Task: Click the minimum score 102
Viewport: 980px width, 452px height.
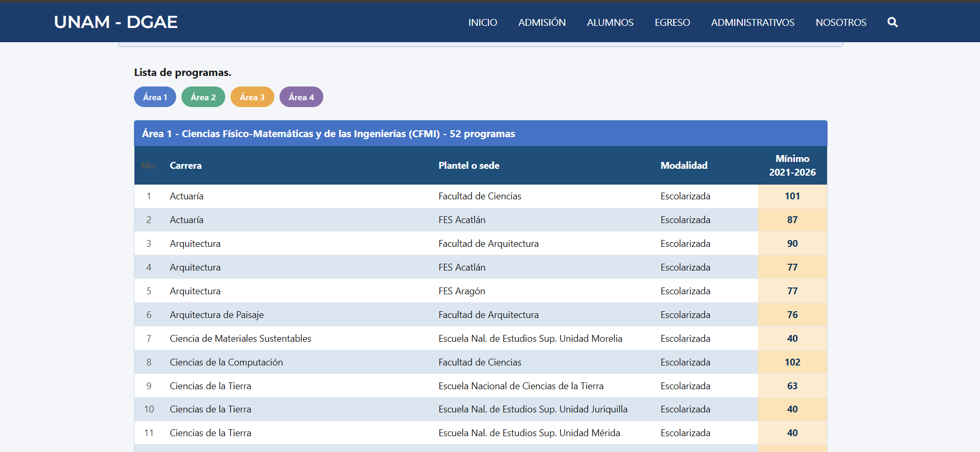Action: click(792, 362)
